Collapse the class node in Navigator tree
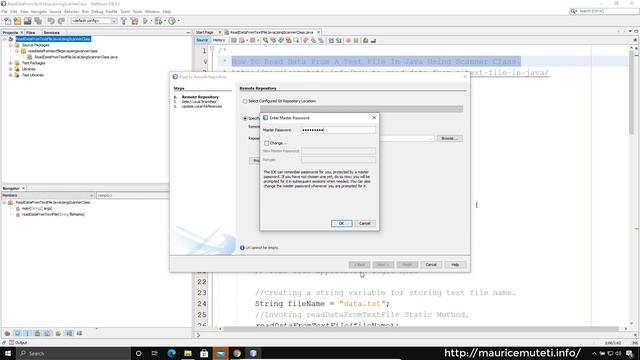The height and width of the screenshot is (360, 640). (x=4, y=202)
